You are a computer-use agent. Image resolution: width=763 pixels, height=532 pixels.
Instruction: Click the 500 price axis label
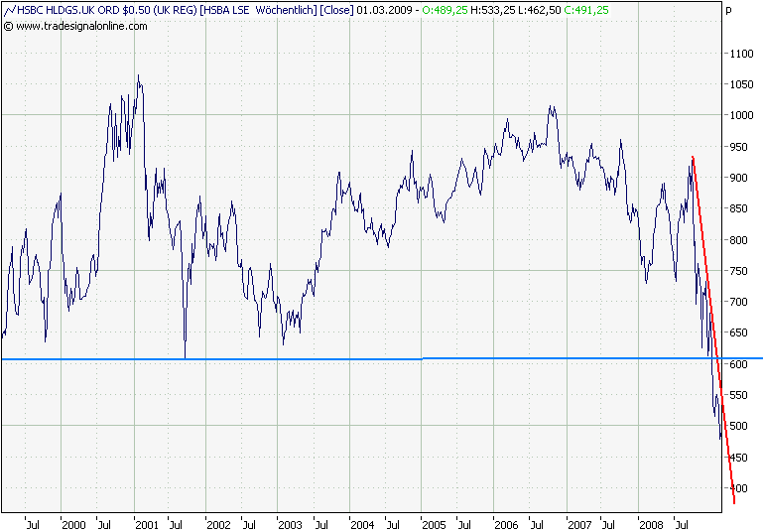tap(738, 426)
